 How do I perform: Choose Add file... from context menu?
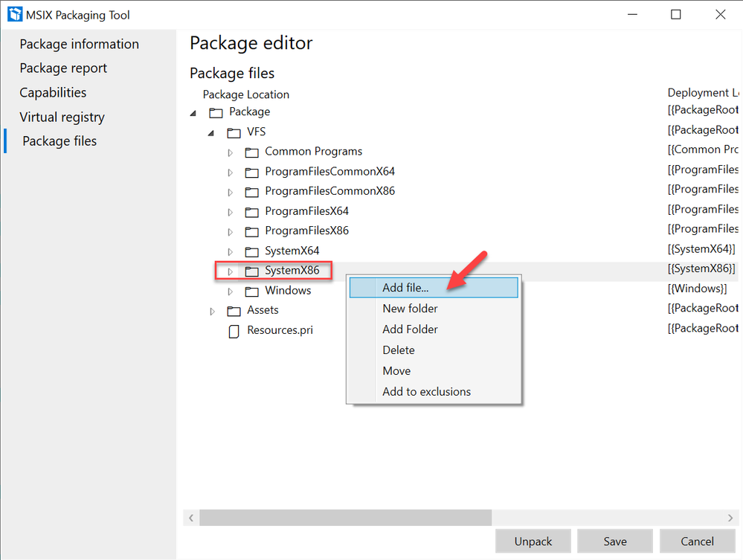point(434,288)
